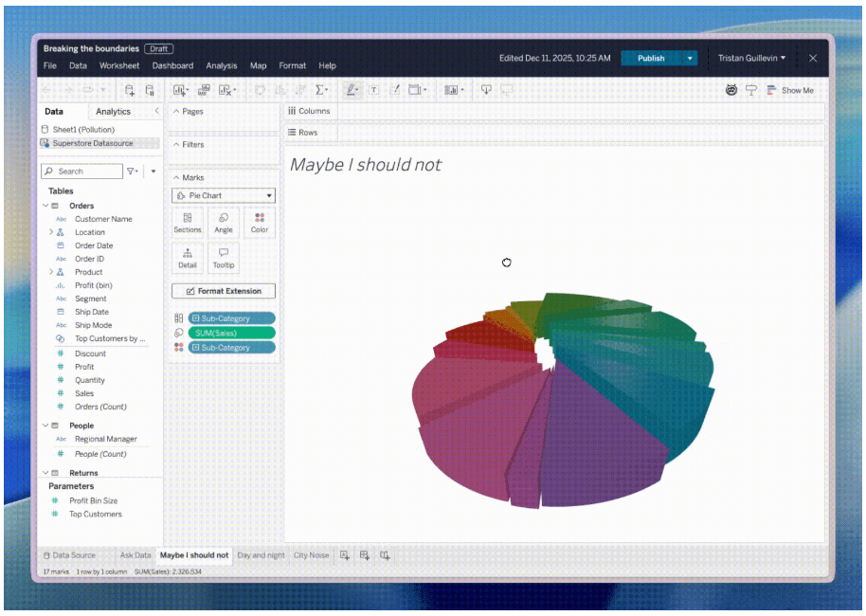The image size is (866, 616).
Task: Click the Show Me icon
Action: (789, 90)
